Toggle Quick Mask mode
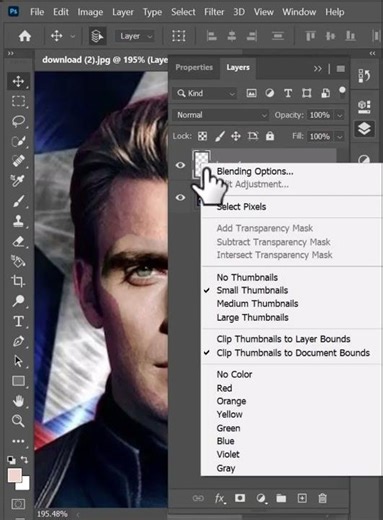This screenshot has width=383, height=520. (18, 504)
